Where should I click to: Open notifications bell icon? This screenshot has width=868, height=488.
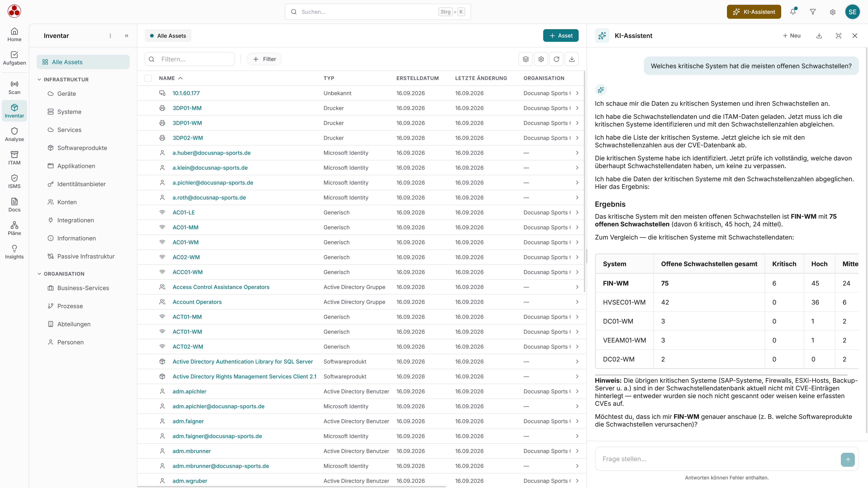[793, 12]
